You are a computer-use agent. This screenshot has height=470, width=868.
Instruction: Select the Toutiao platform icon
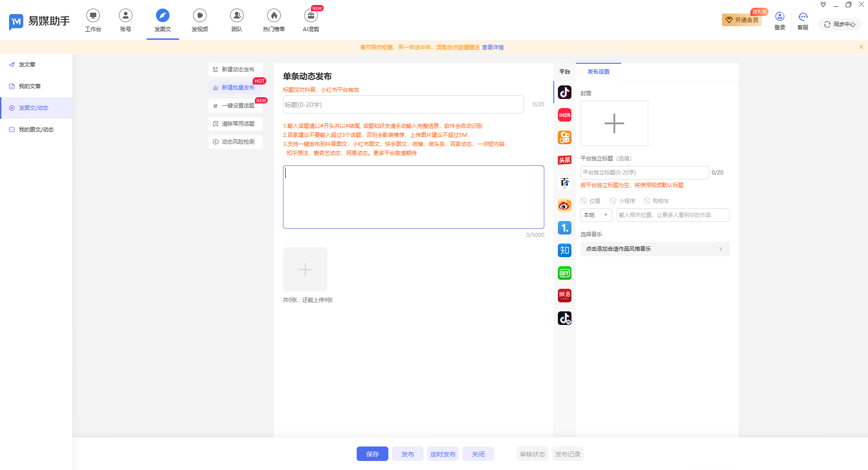click(x=564, y=160)
